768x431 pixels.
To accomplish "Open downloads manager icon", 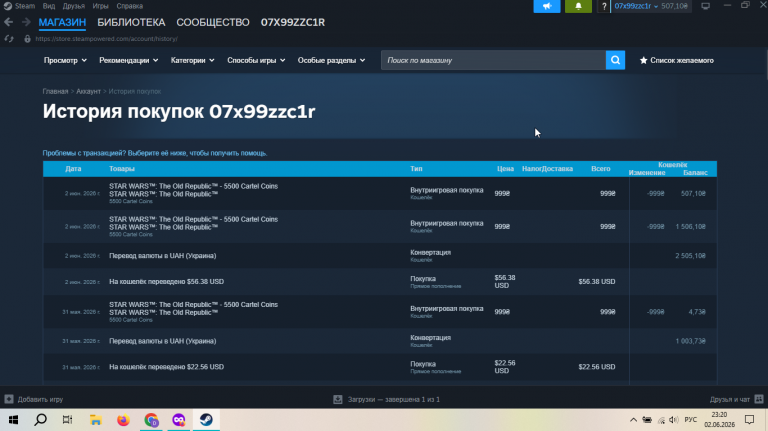I will [337, 399].
